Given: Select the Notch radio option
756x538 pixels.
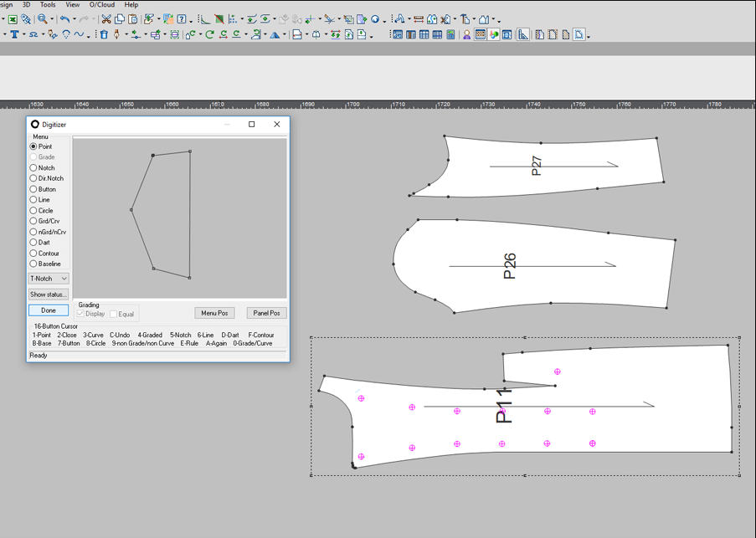Looking at the screenshot, I should click(34, 168).
